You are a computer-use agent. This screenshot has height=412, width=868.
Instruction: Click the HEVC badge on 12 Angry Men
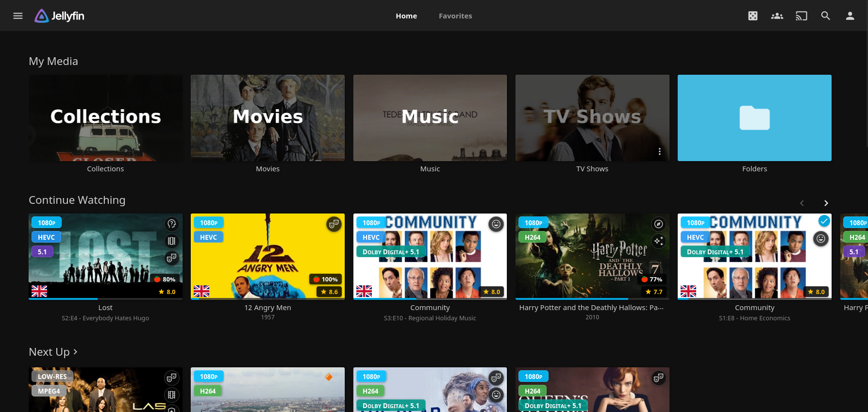point(209,237)
